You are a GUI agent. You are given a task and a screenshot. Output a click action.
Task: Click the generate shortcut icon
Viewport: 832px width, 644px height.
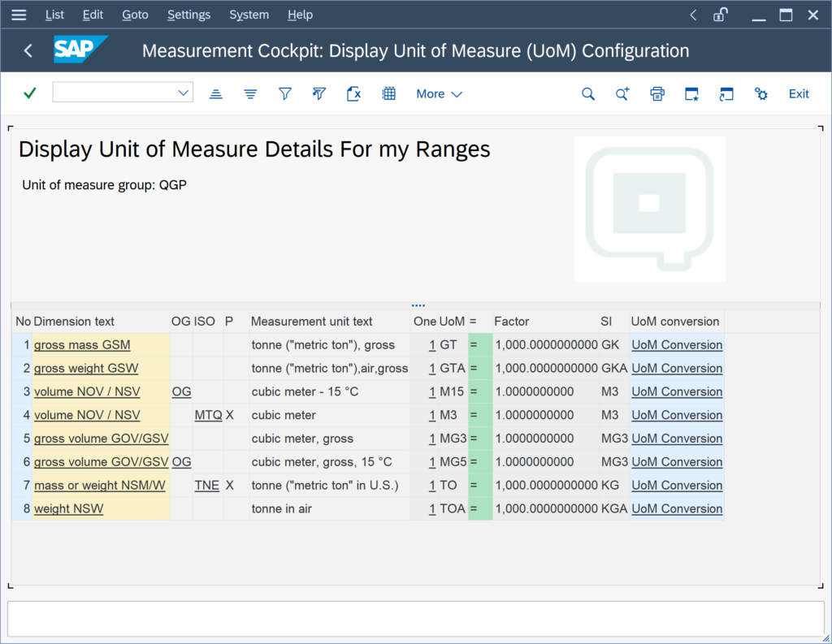point(726,94)
